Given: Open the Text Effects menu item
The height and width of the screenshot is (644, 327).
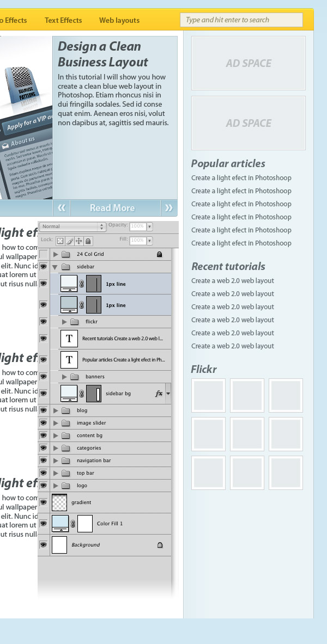Looking at the screenshot, I should point(63,20).
